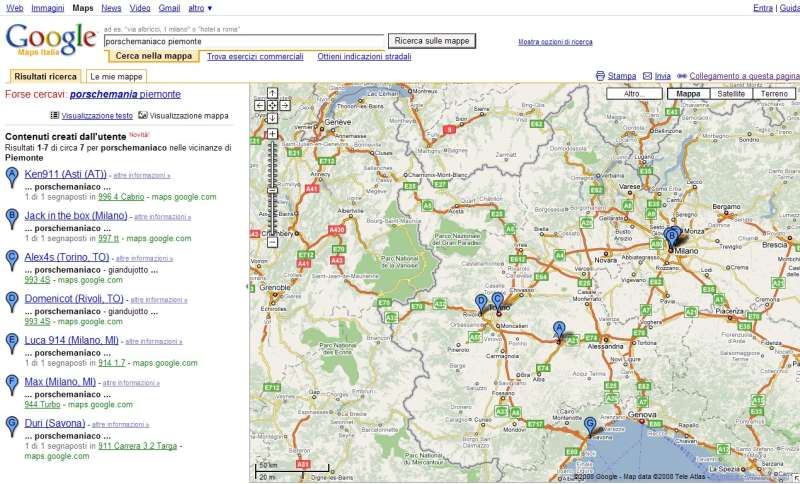Open Alex4s (Torino, TO) result

(x=67, y=257)
